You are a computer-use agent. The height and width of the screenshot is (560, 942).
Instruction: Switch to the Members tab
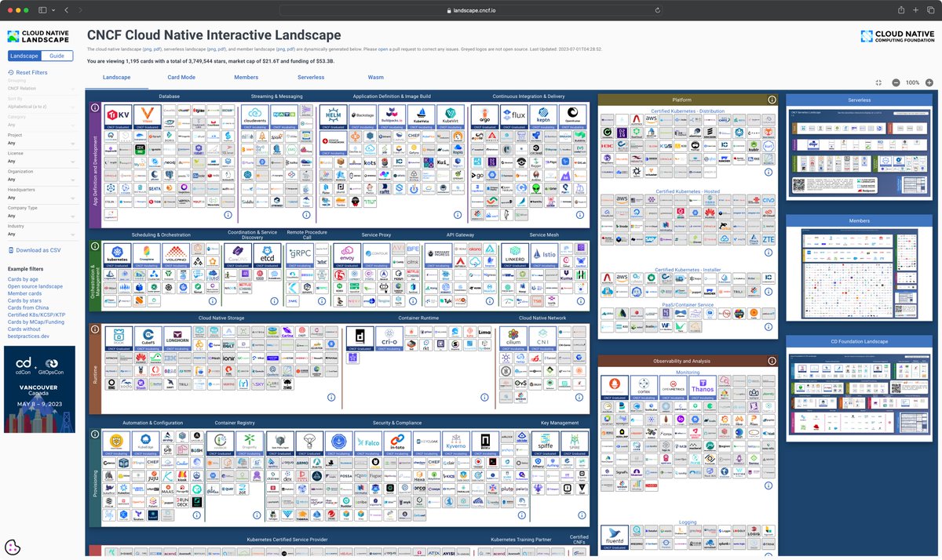pos(246,78)
